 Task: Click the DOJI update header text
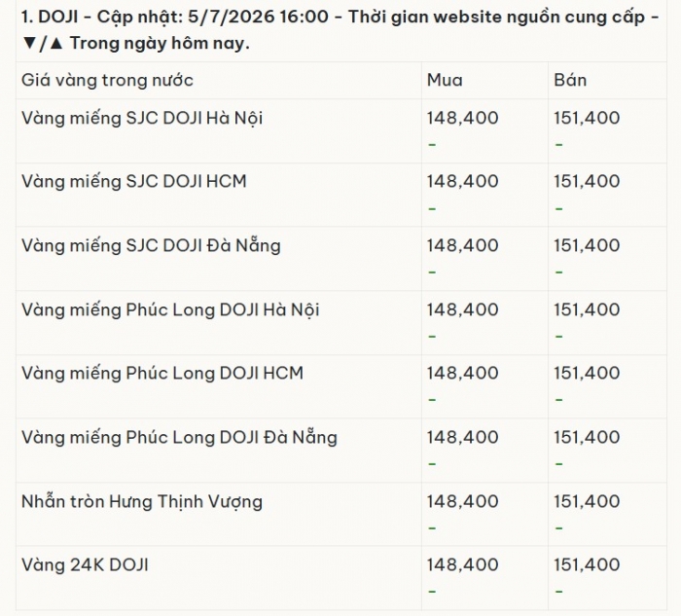340,30
